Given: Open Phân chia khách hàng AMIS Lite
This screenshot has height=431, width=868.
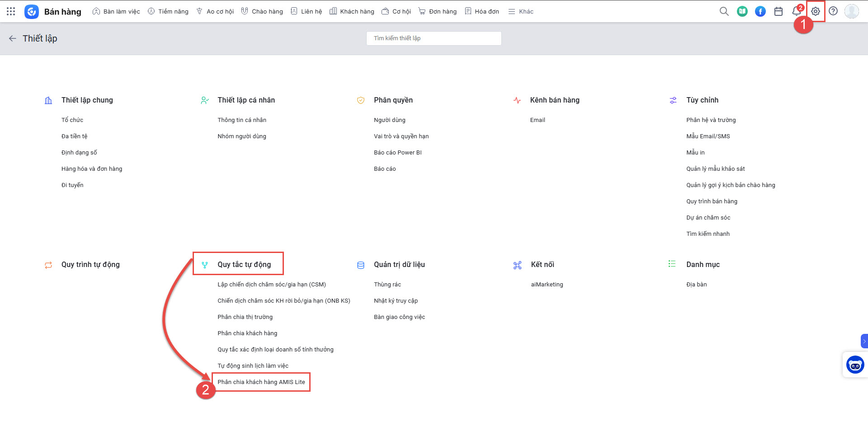Looking at the screenshot, I should pos(261,382).
